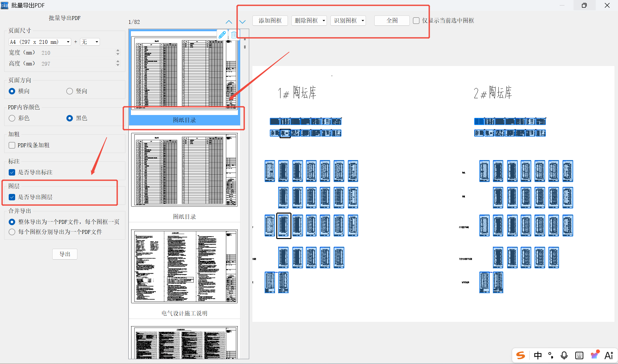This screenshot has width=618, height=364.
Task: Click the Sogou input method S icon
Action: (520, 355)
